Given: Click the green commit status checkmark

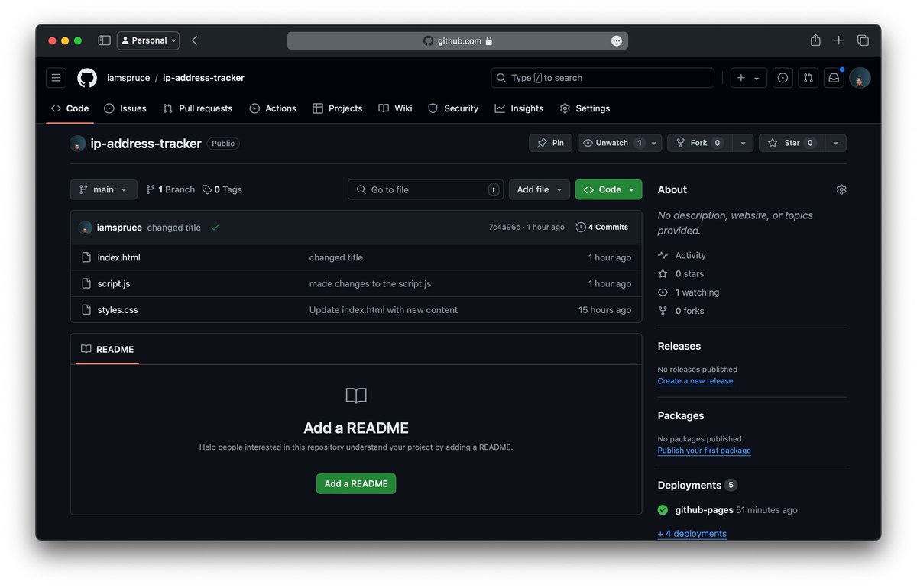Looking at the screenshot, I should [x=215, y=228].
